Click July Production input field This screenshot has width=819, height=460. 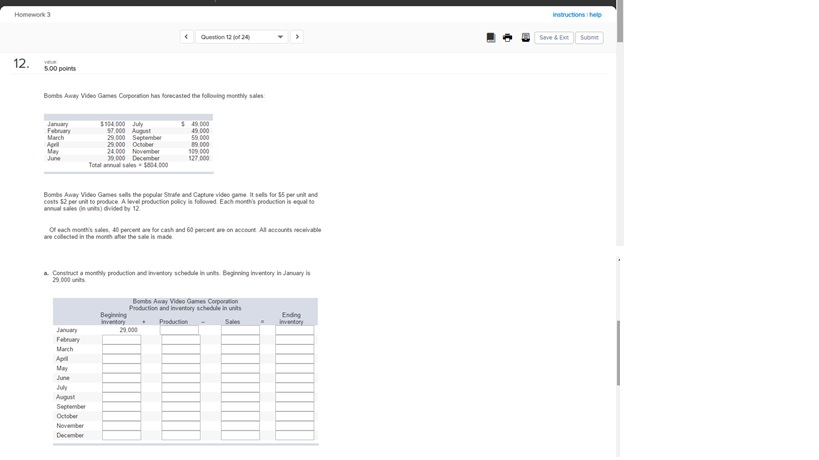pyautogui.click(x=181, y=387)
